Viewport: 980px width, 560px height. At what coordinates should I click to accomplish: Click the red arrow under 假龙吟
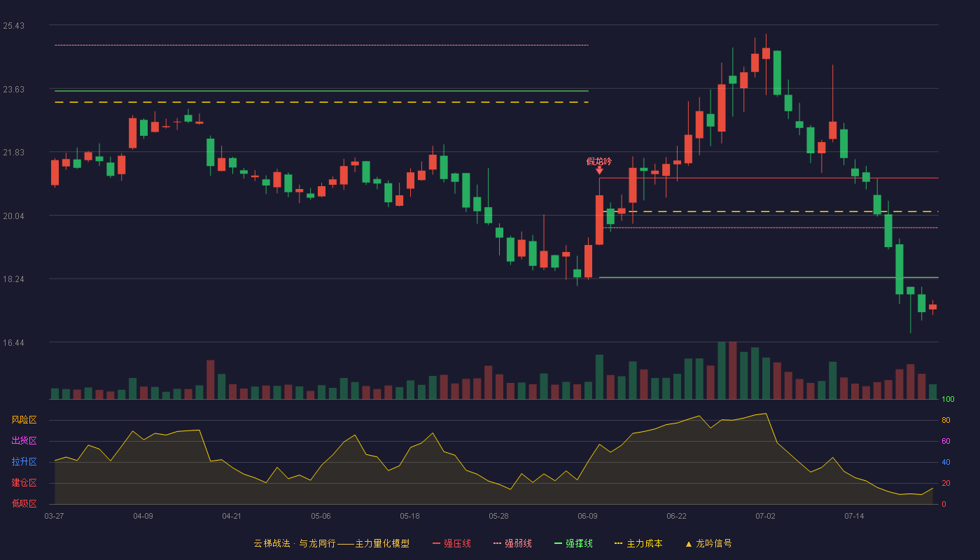click(x=599, y=170)
